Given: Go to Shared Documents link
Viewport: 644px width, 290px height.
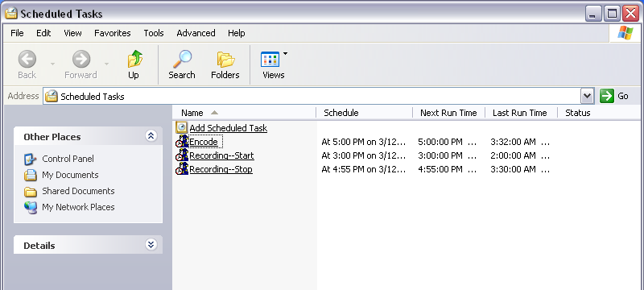Looking at the screenshot, I should click(78, 191).
